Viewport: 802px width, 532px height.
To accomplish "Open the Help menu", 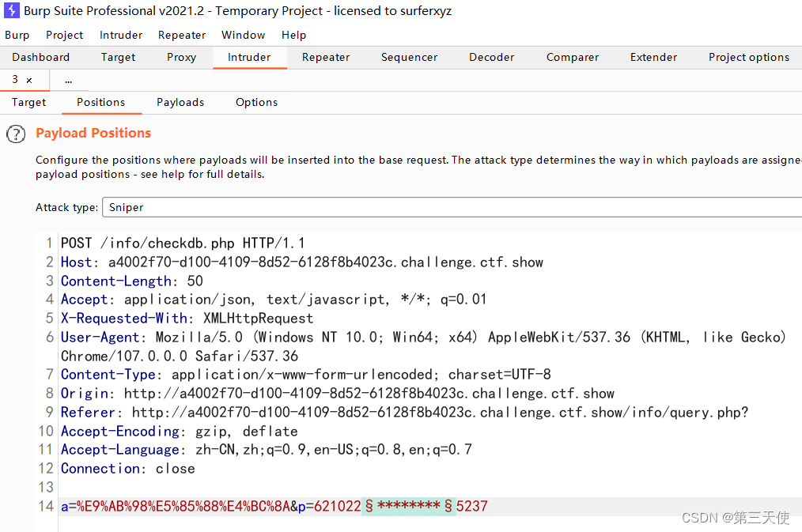I will (x=293, y=35).
